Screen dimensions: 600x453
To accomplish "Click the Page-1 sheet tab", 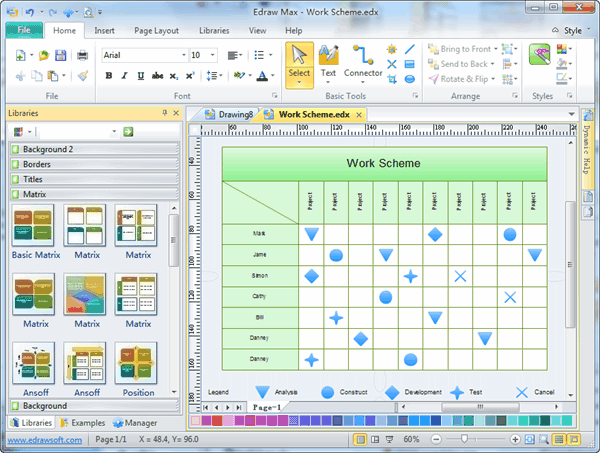I will click(x=267, y=407).
